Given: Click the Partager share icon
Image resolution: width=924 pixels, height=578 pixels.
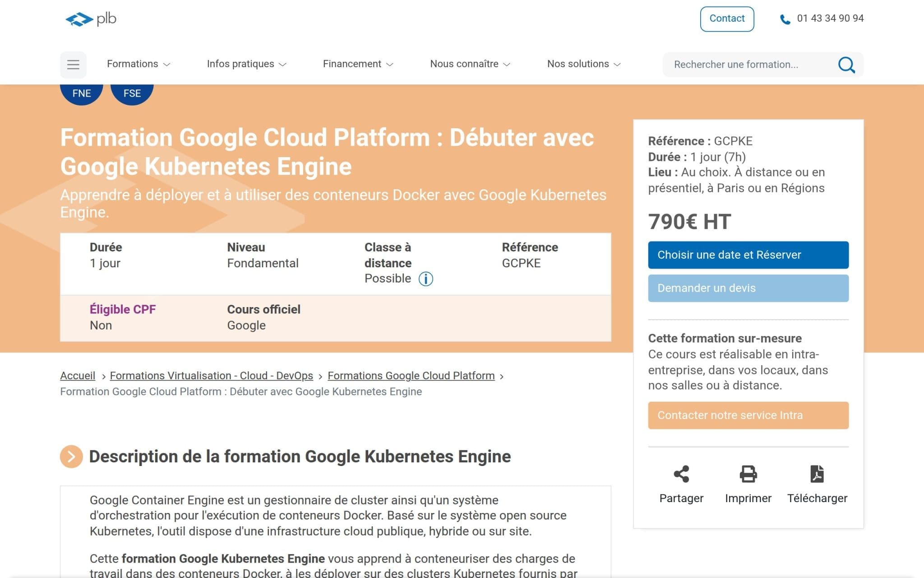Looking at the screenshot, I should click(681, 474).
